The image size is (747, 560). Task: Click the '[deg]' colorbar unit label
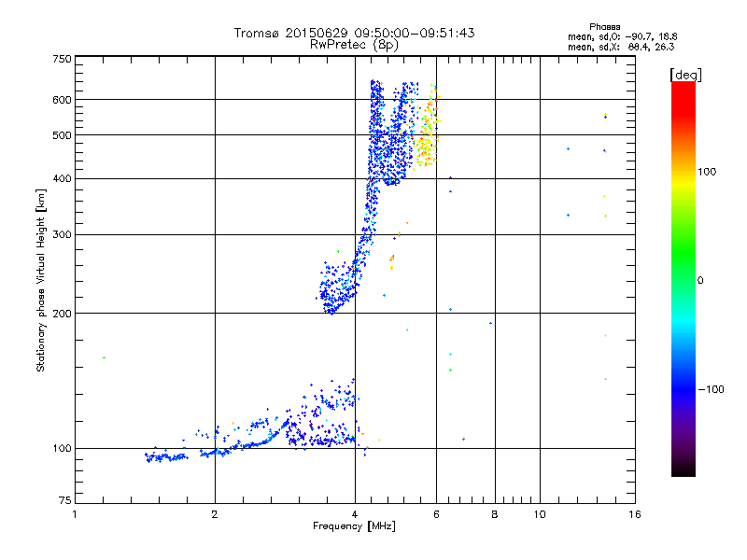685,75
